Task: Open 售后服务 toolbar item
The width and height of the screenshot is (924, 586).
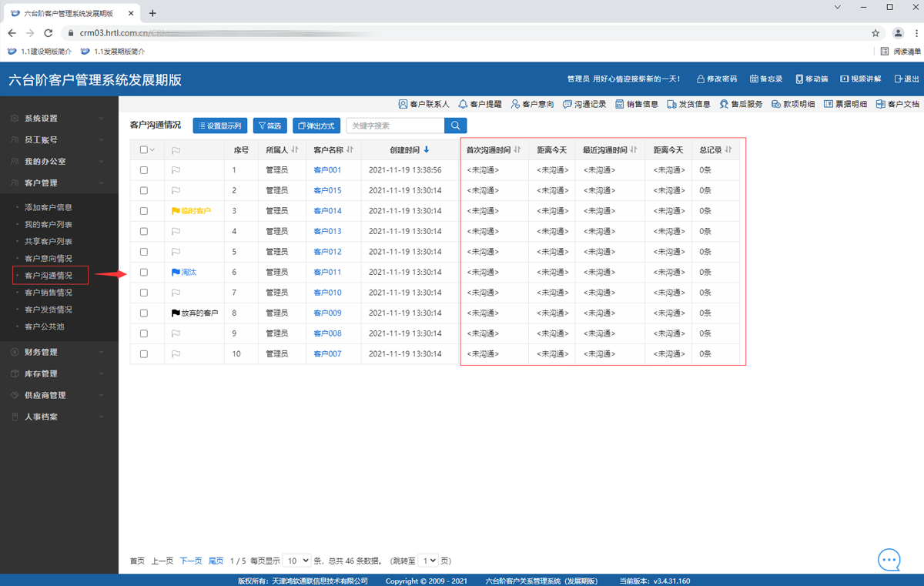Action: [742, 104]
